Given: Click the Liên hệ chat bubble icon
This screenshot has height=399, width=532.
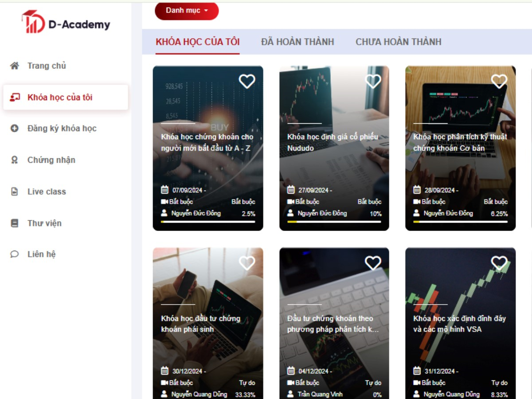Looking at the screenshot, I should (x=15, y=254).
